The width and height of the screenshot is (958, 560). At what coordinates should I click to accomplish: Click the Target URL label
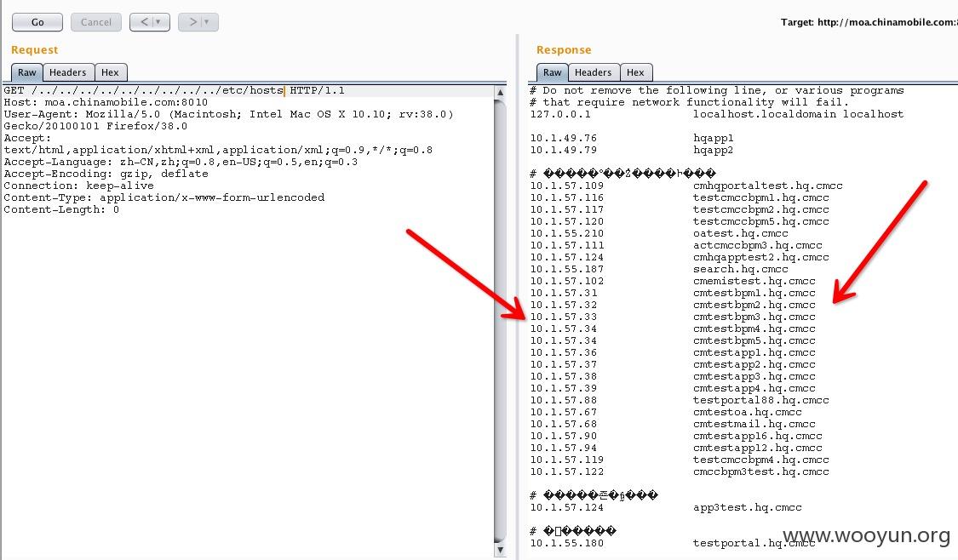869,22
